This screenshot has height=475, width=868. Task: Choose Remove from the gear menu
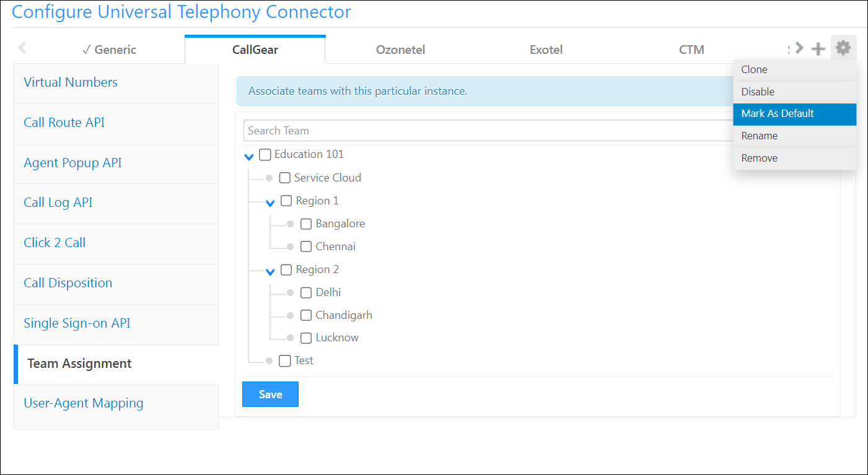click(x=795, y=159)
